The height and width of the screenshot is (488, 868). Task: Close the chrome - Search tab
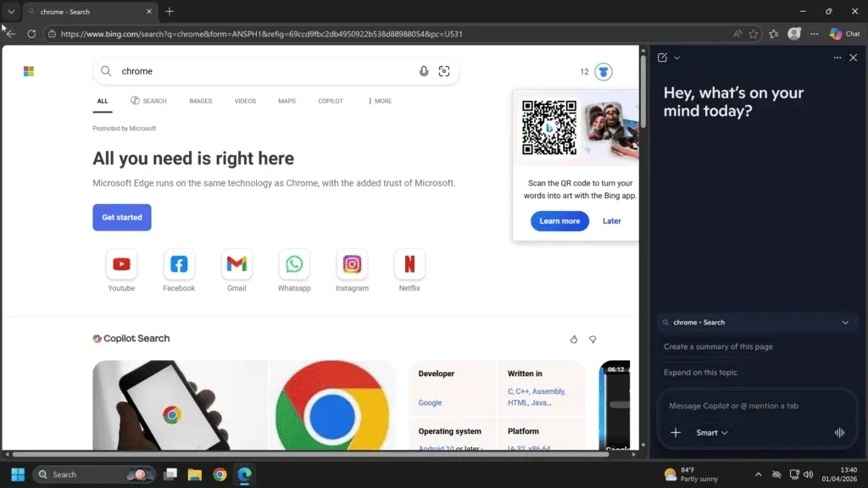149,12
